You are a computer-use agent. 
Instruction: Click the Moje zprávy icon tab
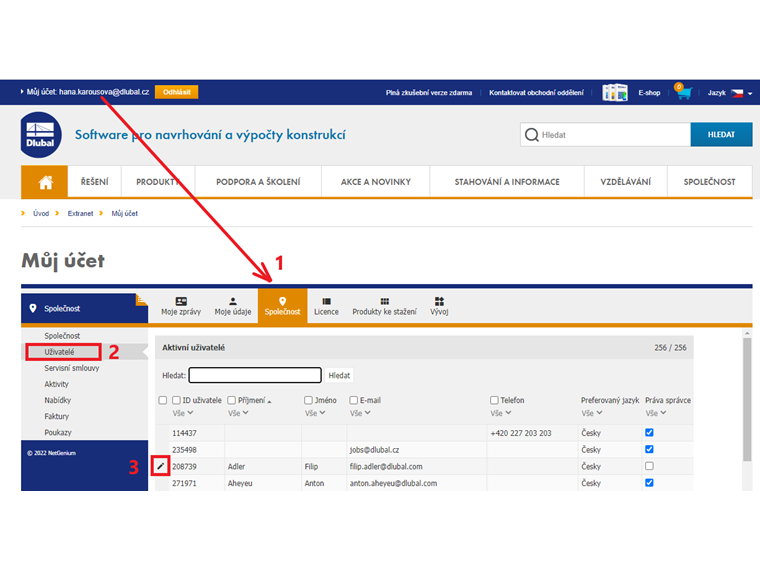pos(181,306)
